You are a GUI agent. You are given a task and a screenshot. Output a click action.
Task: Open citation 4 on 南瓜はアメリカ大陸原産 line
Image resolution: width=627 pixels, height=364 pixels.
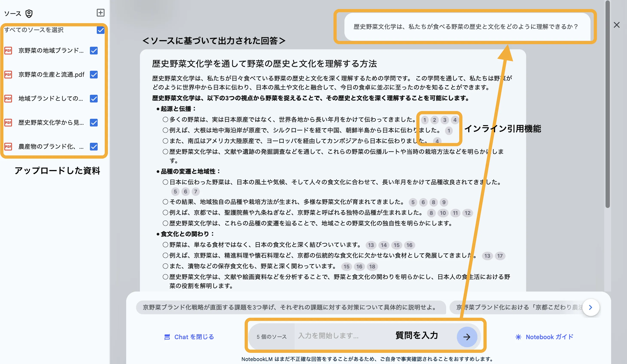[437, 141]
